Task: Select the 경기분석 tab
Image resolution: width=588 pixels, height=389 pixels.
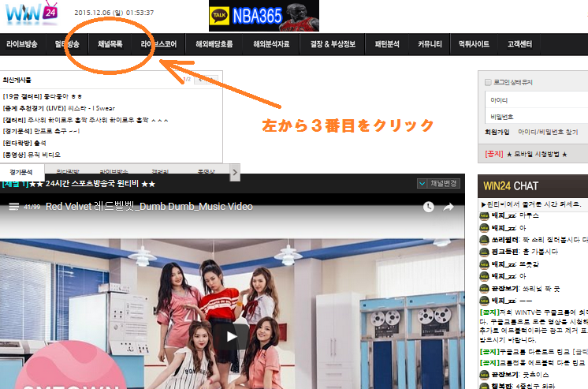Action: pyautogui.click(x=21, y=172)
